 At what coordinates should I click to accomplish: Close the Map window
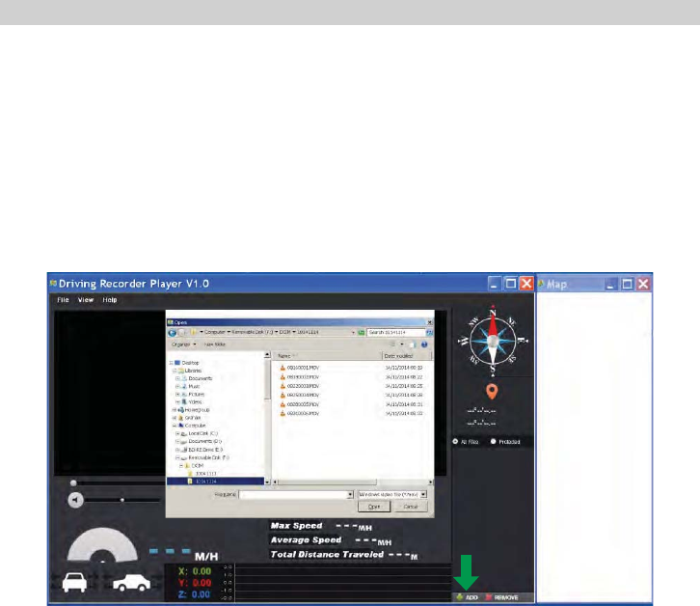(643, 284)
